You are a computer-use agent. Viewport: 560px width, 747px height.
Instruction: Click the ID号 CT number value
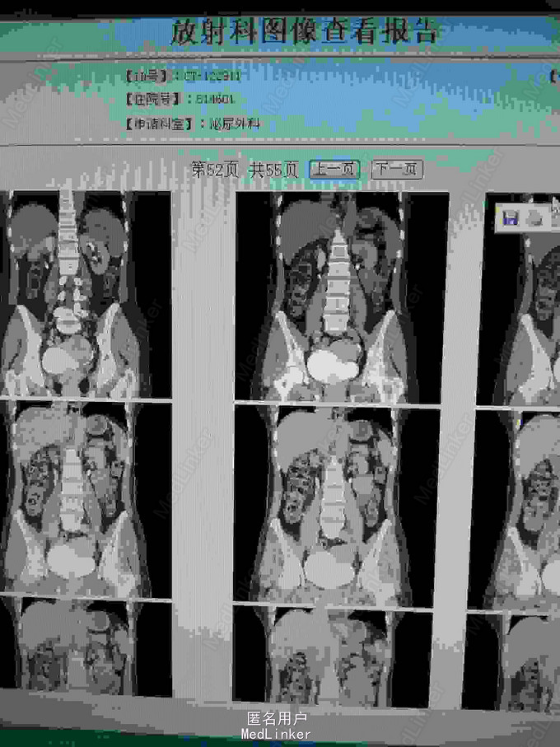point(212,77)
